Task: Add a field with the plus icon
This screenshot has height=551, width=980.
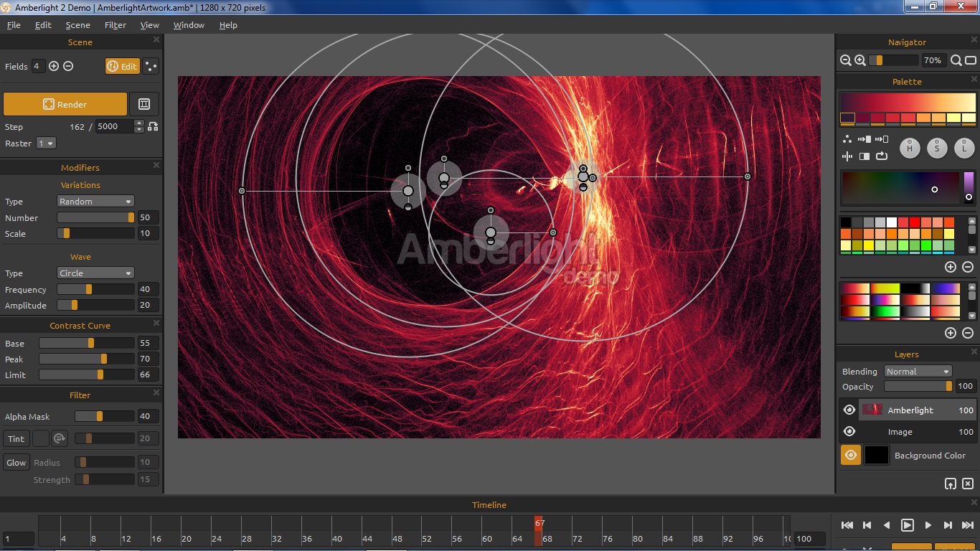Action: [x=54, y=66]
